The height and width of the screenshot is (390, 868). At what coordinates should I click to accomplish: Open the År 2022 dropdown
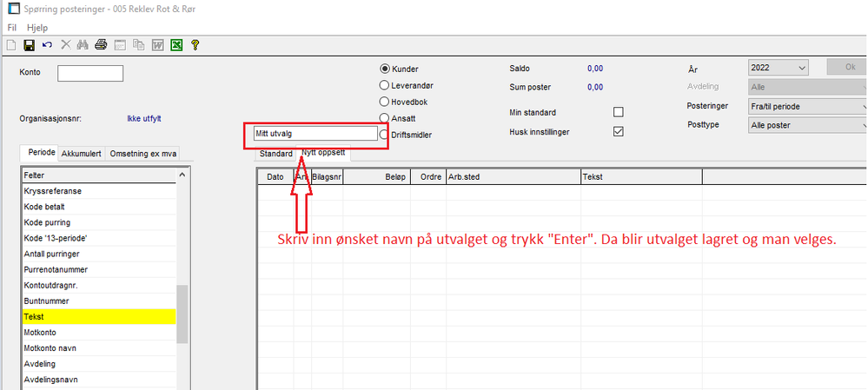click(x=778, y=68)
